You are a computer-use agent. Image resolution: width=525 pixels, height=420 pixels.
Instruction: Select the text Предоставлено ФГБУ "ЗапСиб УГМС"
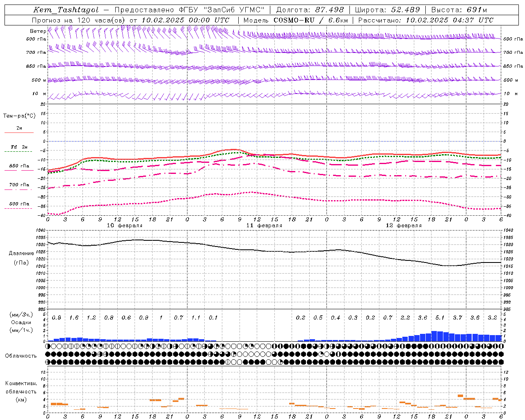[x=190, y=10]
